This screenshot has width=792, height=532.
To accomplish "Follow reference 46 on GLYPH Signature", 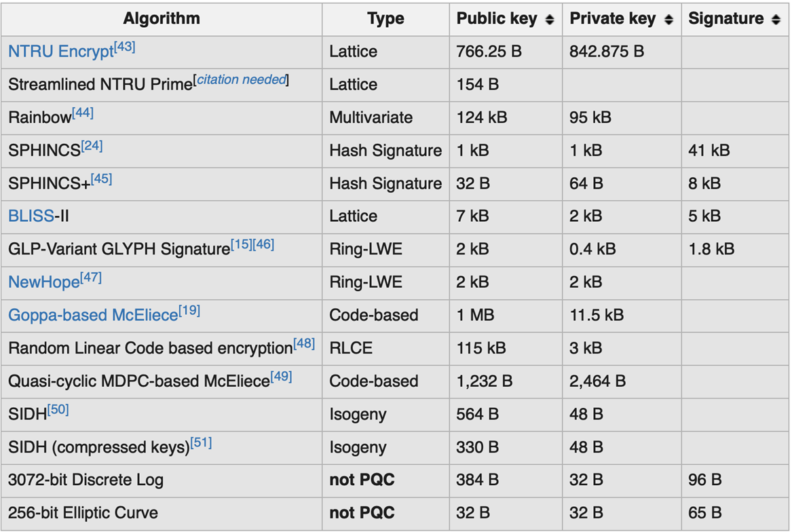I will click(x=264, y=244).
